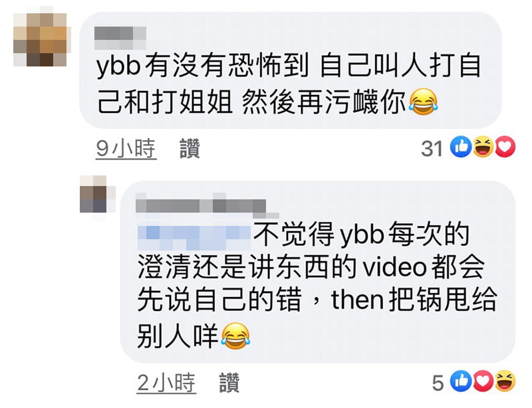Screen dimensions: 532x408
Task: Click the laughing reaction icon on the first comment
Action: click(483, 147)
